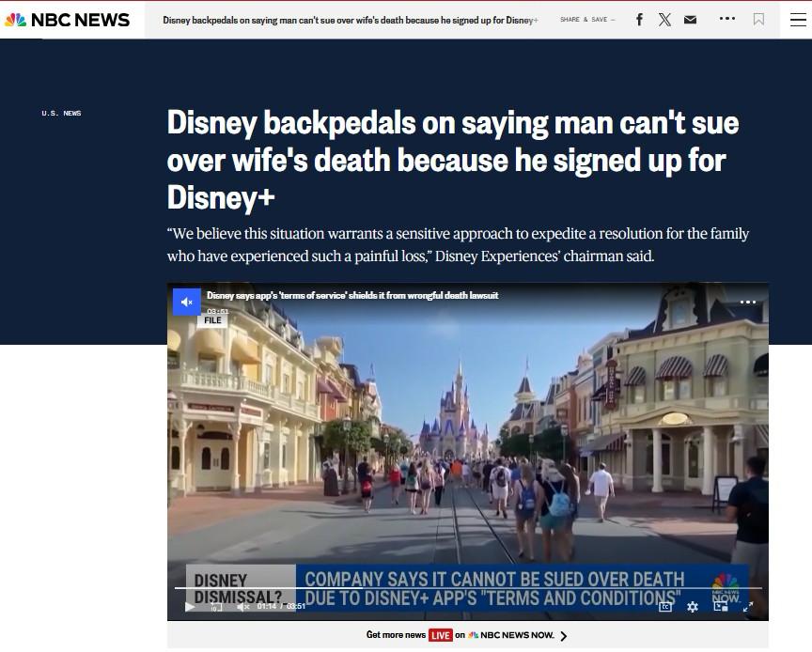The height and width of the screenshot is (652, 812).
Task: Open video options ellipsis menu
Action: 748,302
